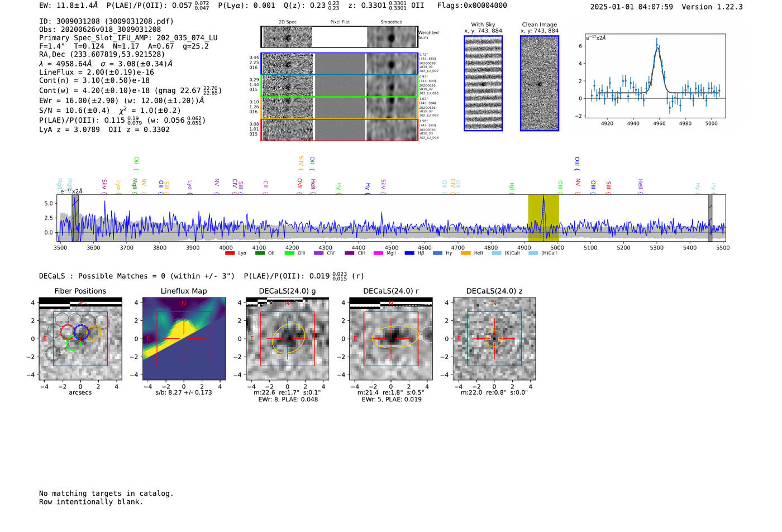Screen dimensions: 782x532
Task: Select the DECaLS : Possible Matches = 0 text
Action: point(137,276)
